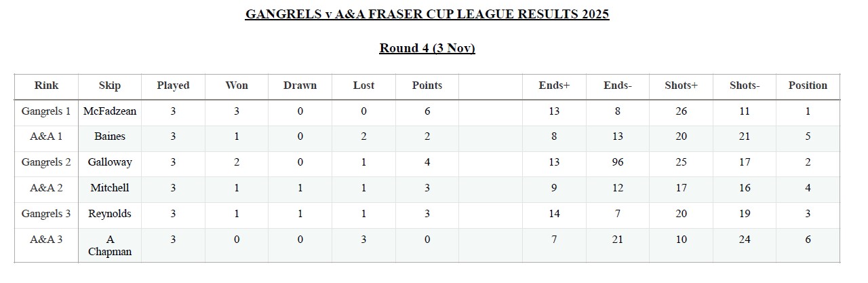Click the league results 2025 title

(427, 14)
